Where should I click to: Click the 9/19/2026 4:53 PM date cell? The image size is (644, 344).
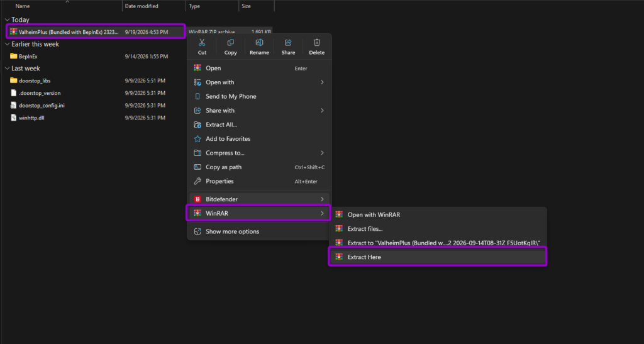click(146, 32)
